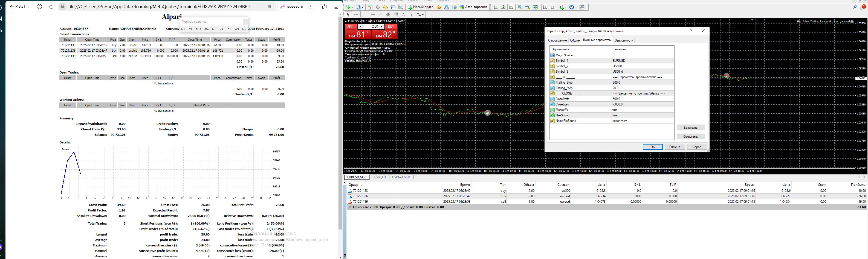The image size is (868, 259).
Task: Select the Crosshair cursor tool
Action: click(356, 14)
